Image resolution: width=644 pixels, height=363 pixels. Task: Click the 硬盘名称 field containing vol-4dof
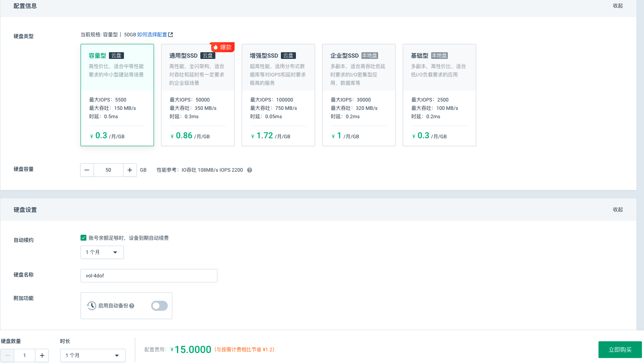(x=149, y=276)
